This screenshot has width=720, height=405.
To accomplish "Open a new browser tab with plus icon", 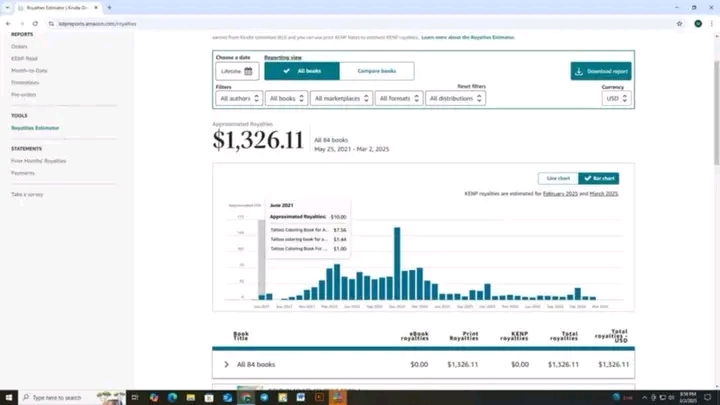I will tap(109, 7).
